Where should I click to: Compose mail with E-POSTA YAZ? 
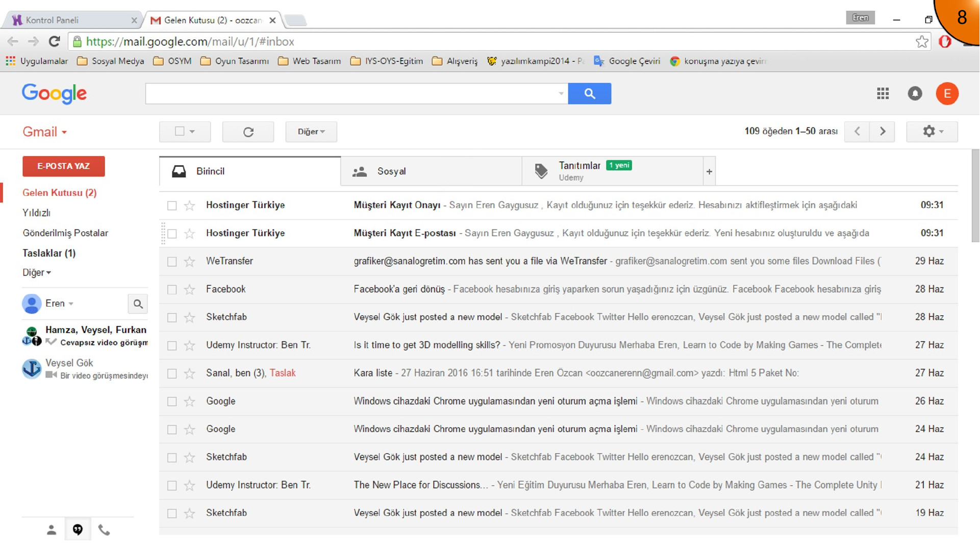tap(64, 166)
